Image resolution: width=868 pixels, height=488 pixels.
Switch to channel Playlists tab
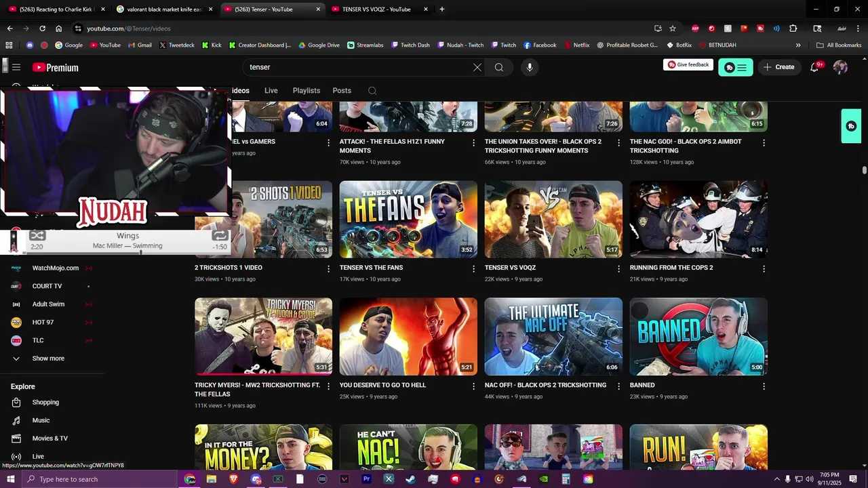tap(307, 91)
